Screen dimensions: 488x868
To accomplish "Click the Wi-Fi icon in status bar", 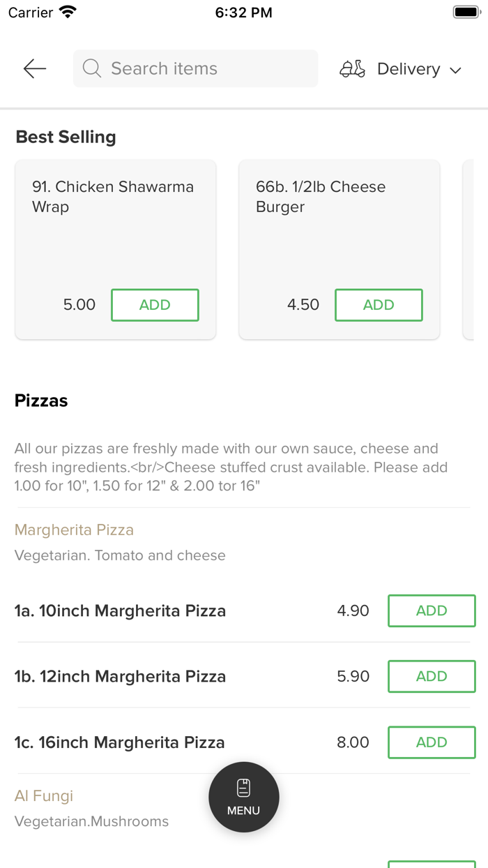I will click(x=67, y=11).
